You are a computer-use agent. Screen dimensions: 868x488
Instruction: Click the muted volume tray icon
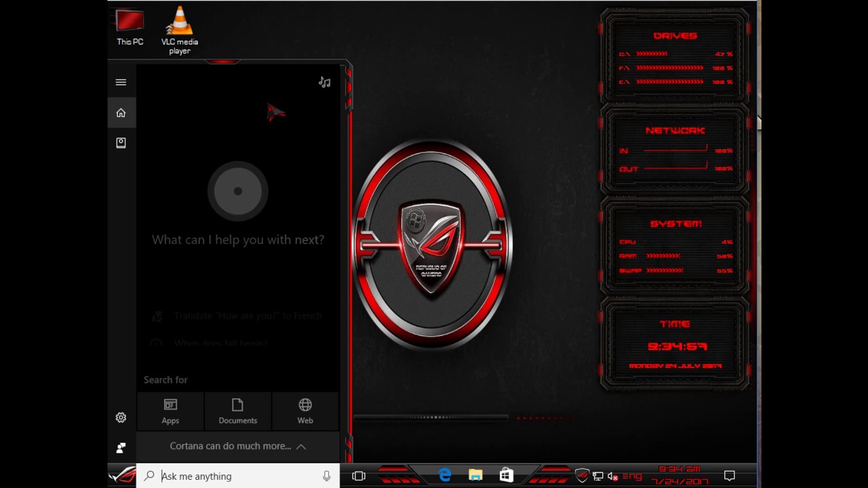point(613,476)
